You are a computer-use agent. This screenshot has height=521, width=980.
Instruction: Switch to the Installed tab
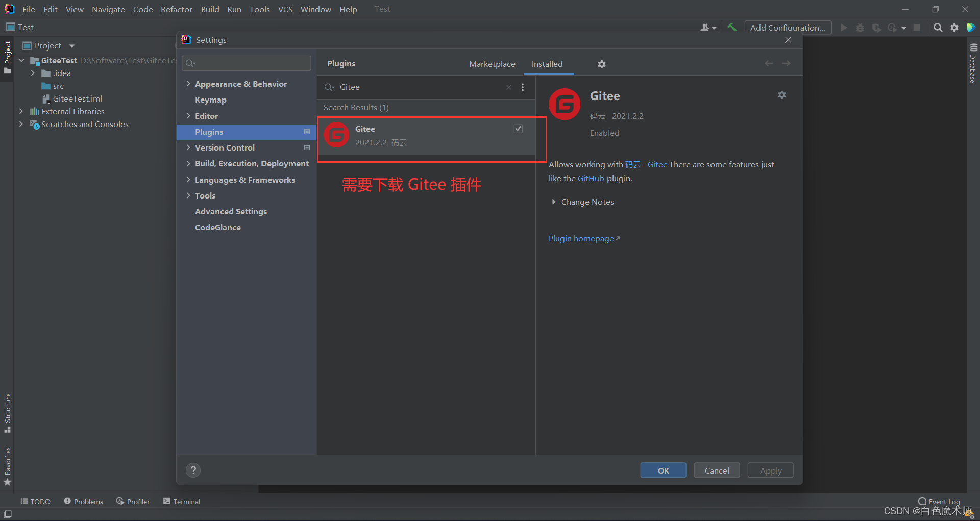point(547,64)
